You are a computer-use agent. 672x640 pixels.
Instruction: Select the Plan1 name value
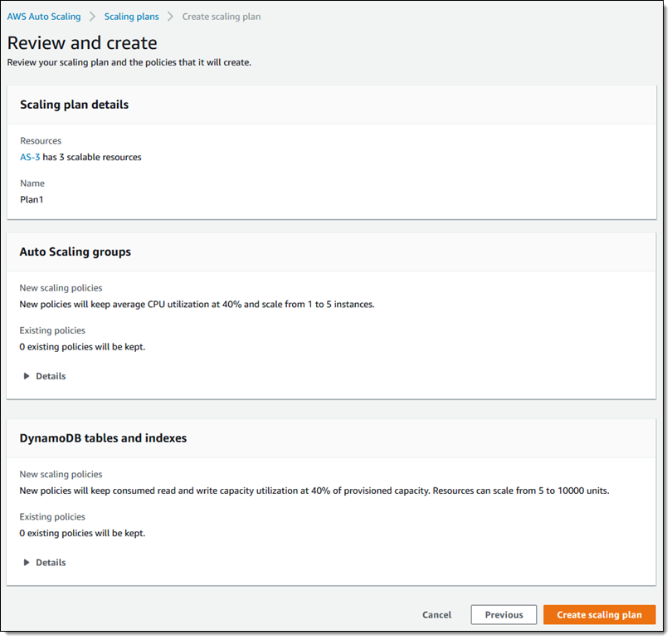(32, 199)
